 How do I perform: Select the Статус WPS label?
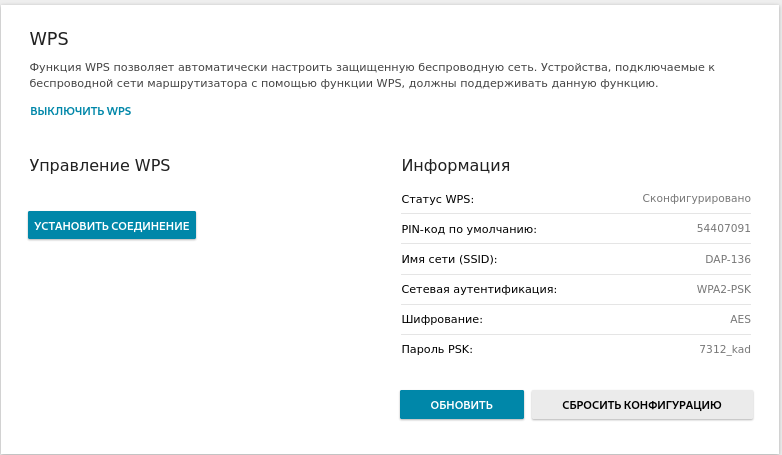437,199
